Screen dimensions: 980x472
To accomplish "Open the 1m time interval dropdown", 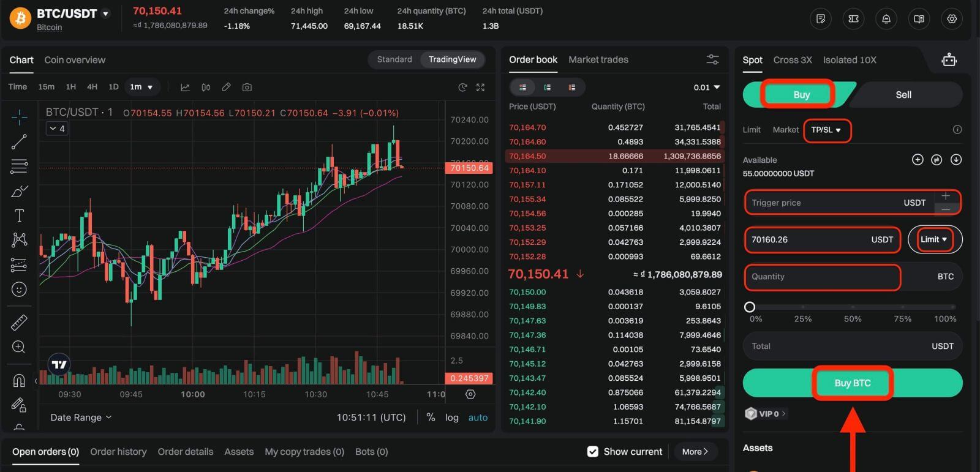I will (141, 87).
